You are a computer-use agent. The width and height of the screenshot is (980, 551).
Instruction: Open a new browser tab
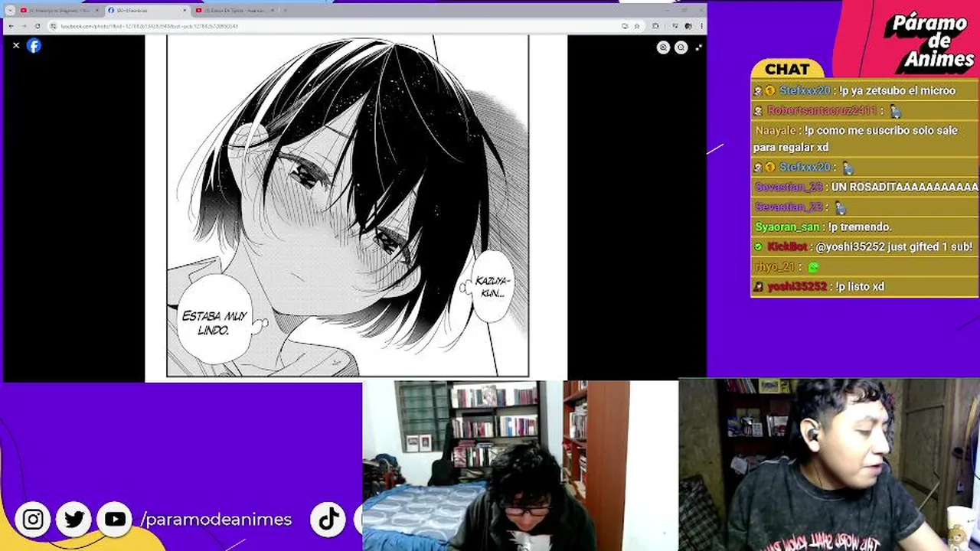coord(286,11)
